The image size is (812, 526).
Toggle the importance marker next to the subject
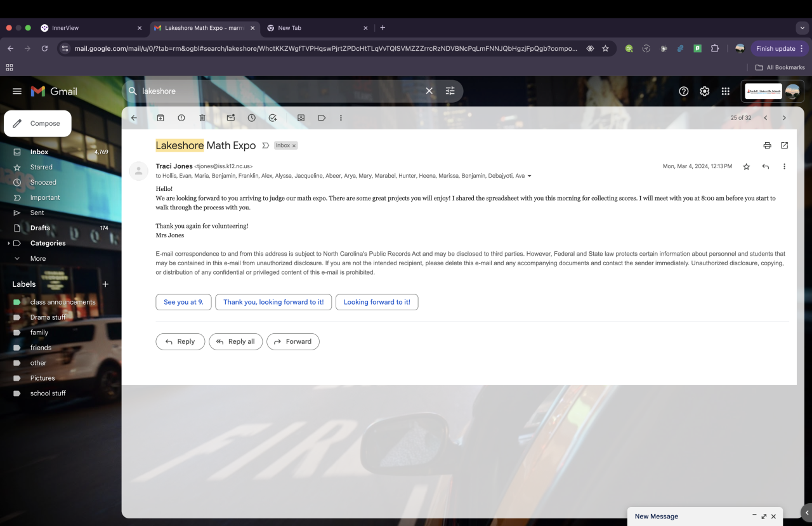[x=265, y=145]
